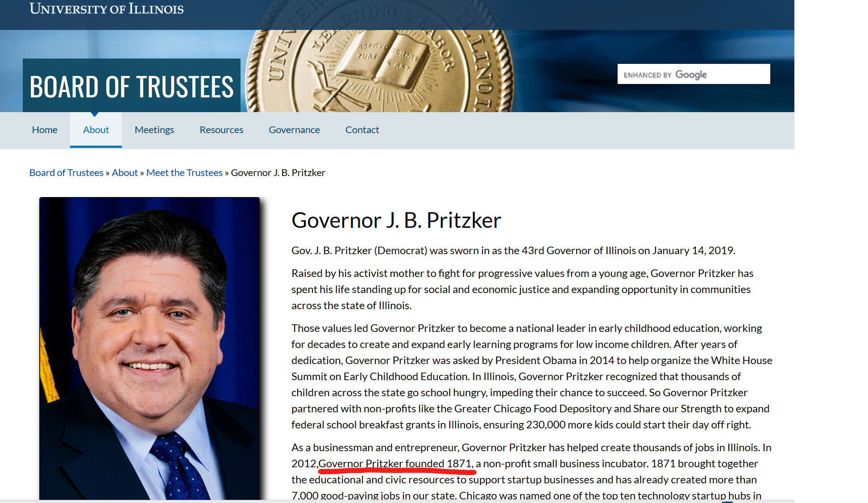Open the Resources menu item

tap(221, 130)
